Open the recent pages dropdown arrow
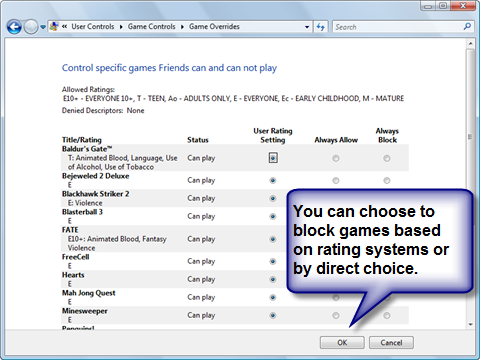Viewport: 480px width, 360px height. click(x=43, y=27)
